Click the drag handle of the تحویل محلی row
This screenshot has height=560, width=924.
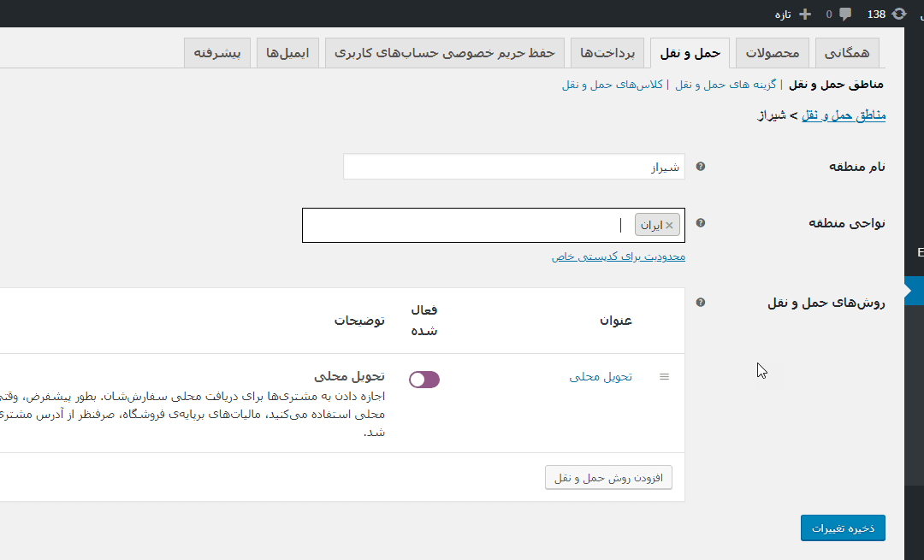[x=664, y=377]
